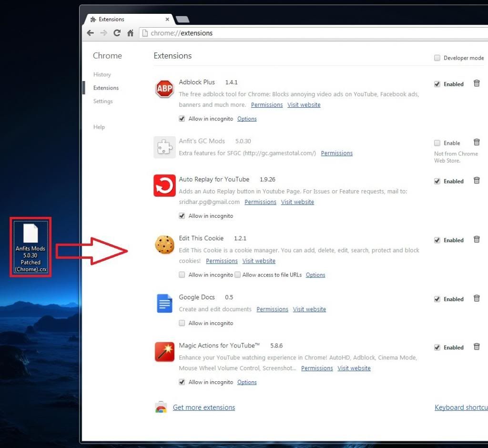The width and height of the screenshot is (488, 448).
Task: View Auto Replay for YouTube Permissions
Action: pyautogui.click(x=260, y=202)
